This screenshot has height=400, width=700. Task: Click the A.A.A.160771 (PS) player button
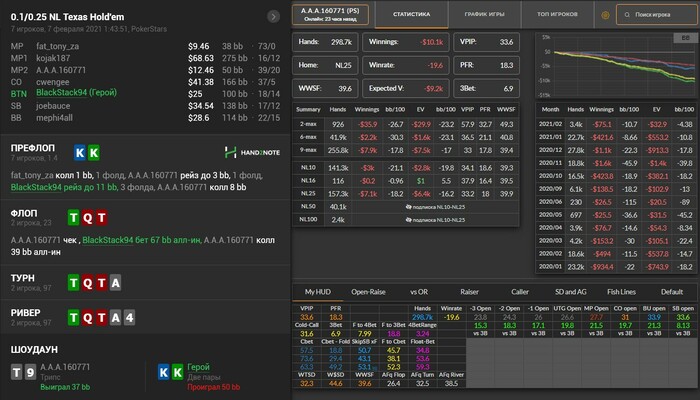(330, 14)
